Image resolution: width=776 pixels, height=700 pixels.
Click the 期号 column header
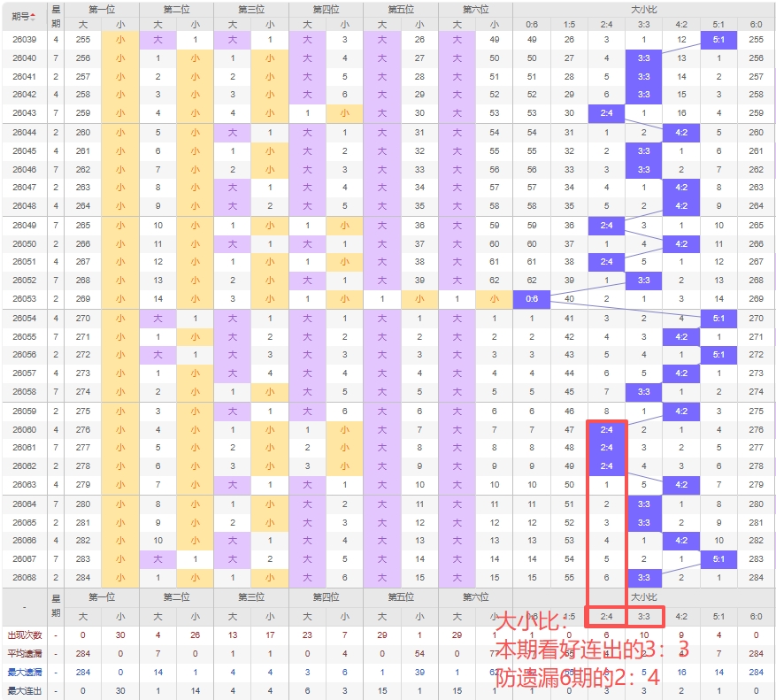click(24, 17)
